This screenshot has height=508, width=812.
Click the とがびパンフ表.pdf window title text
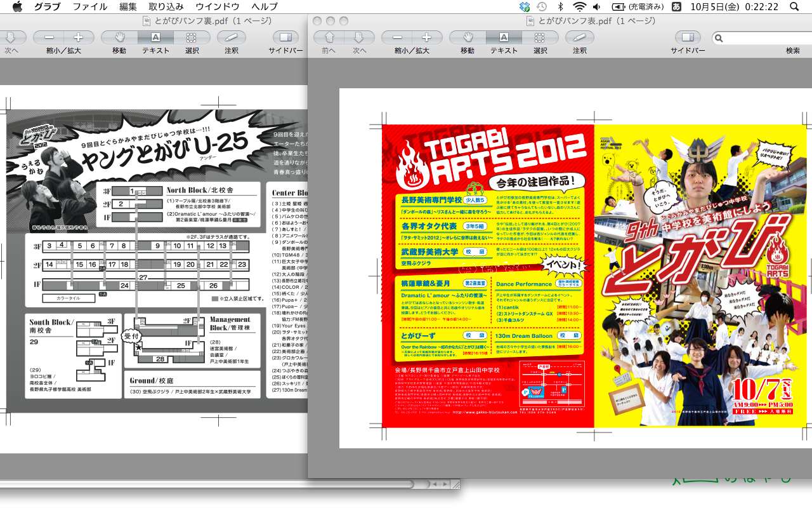coord(596,21)
